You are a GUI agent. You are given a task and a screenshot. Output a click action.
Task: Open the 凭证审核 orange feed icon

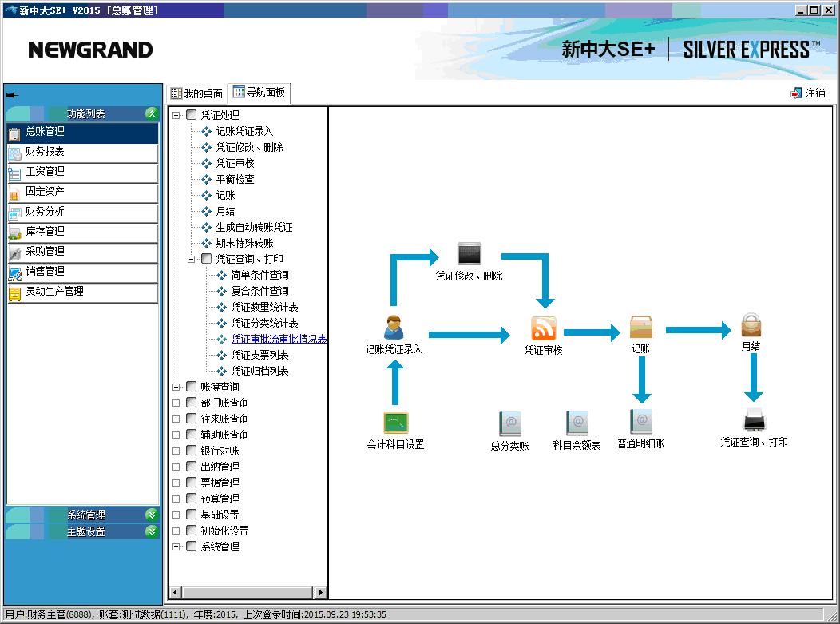pos(543,328)
